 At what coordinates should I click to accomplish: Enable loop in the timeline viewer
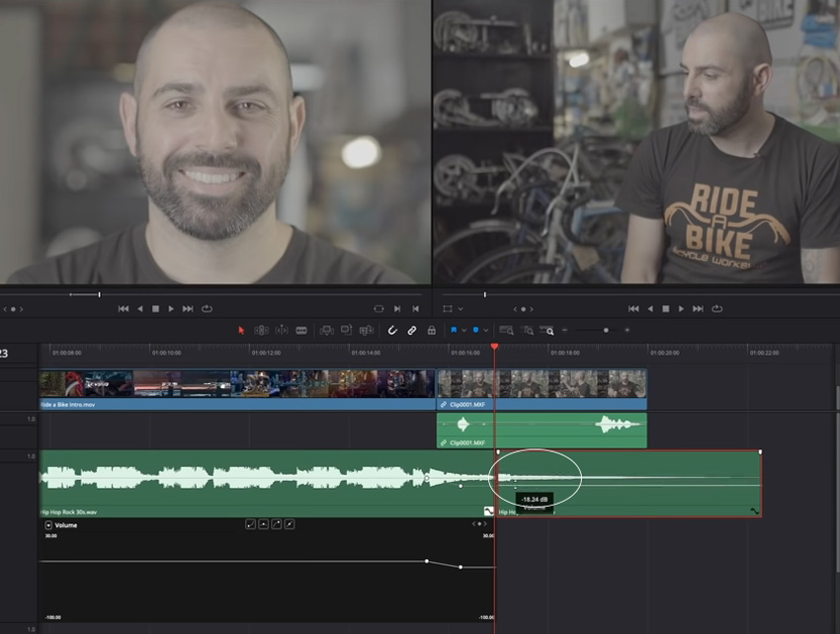(x=717, y=308)
